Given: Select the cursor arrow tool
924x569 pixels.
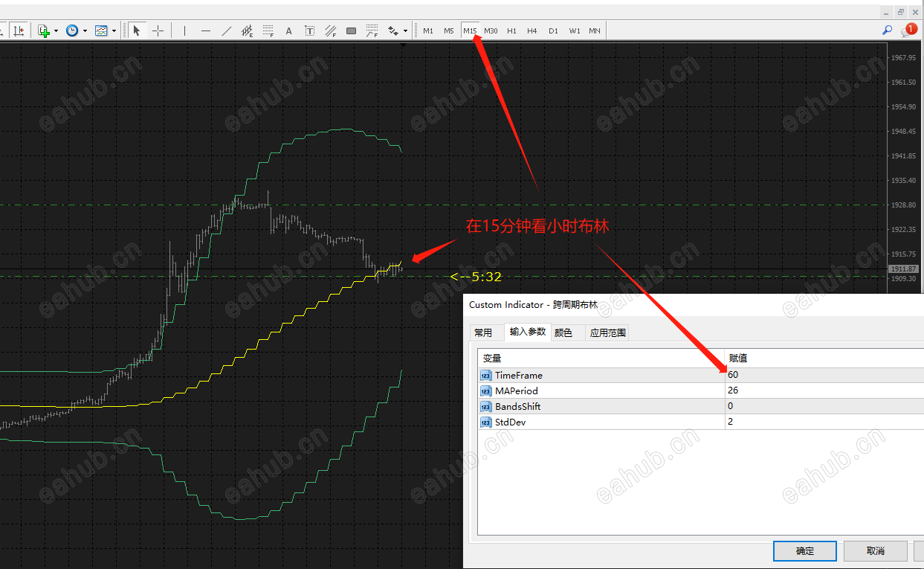Looking at the screenshot, I should tap(137, 30).
